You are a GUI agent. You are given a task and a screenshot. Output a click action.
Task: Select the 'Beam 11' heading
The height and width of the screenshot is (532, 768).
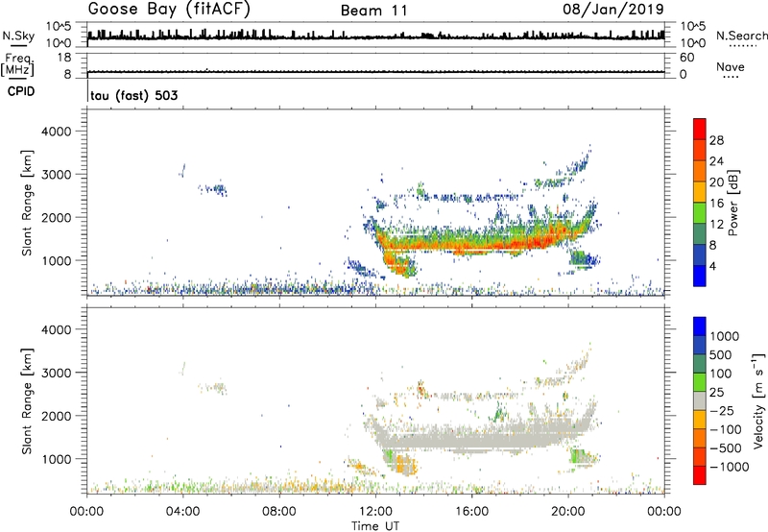pyautogui.click(x=374, y=11)
